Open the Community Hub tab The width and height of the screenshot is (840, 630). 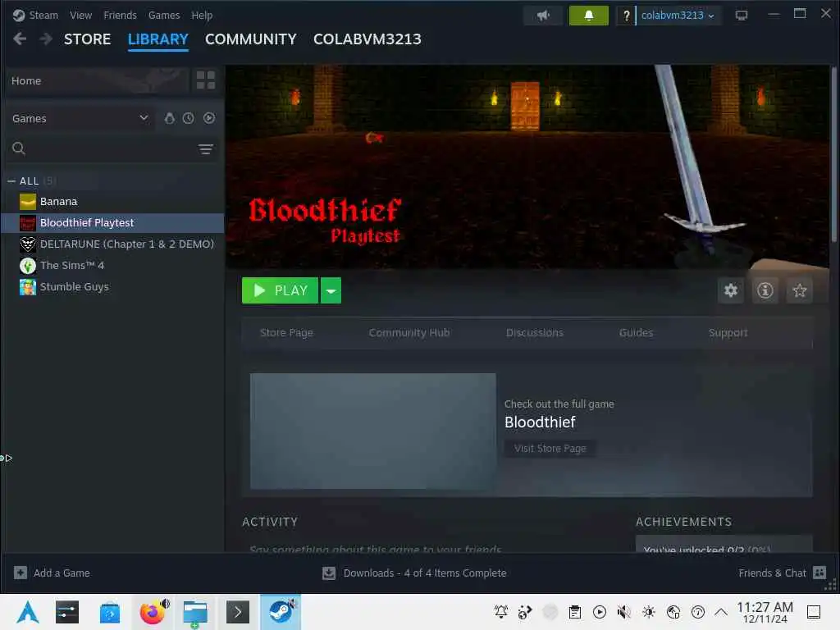click(409, 333)
